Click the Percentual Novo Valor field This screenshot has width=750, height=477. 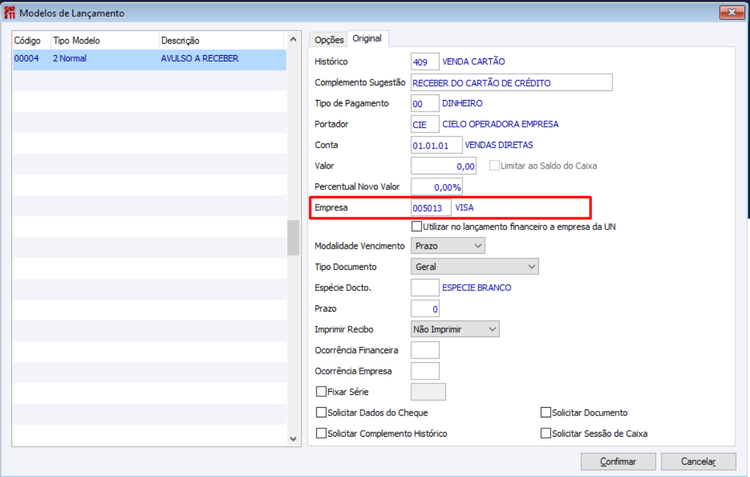436,187
